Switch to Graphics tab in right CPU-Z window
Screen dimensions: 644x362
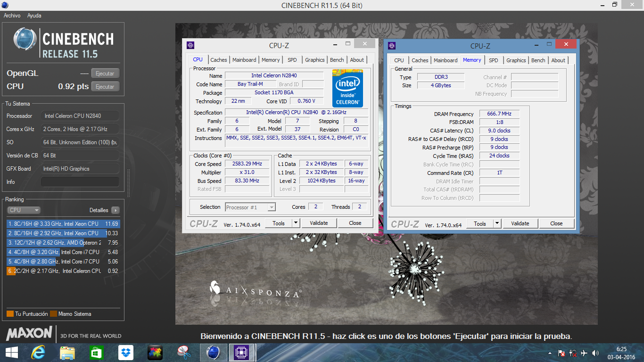(x=516, y=60)
